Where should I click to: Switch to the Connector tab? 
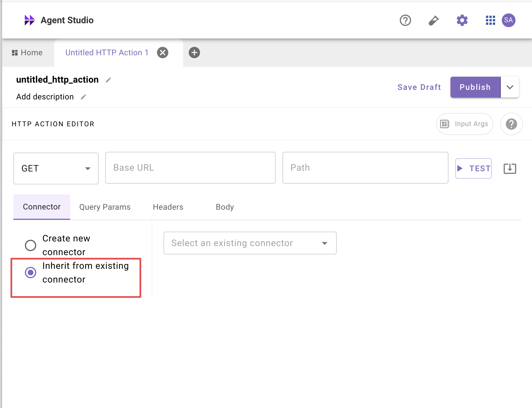point(42,207)
